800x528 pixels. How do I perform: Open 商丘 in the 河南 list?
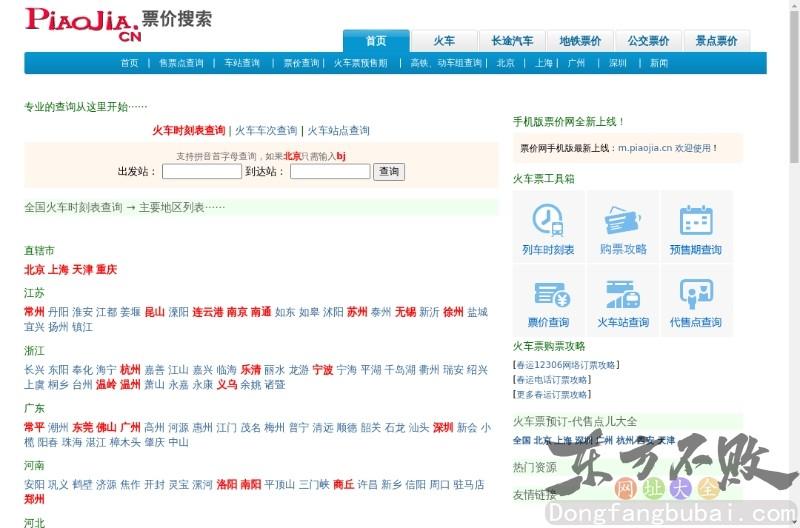(x=343, y=485)
